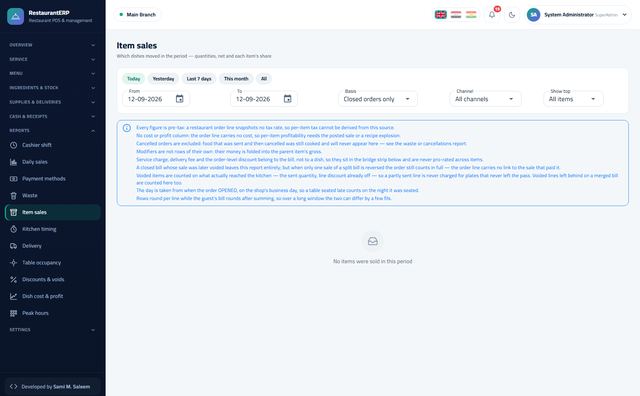Switch language with the UK flag
The width and height of the screenshot is (640, 396).
(440, 15)
